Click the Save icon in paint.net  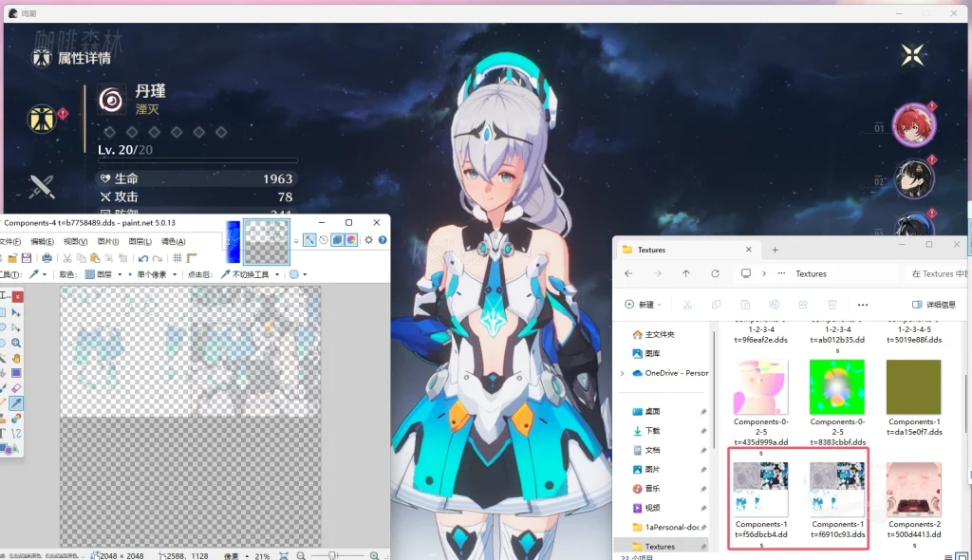27,258
